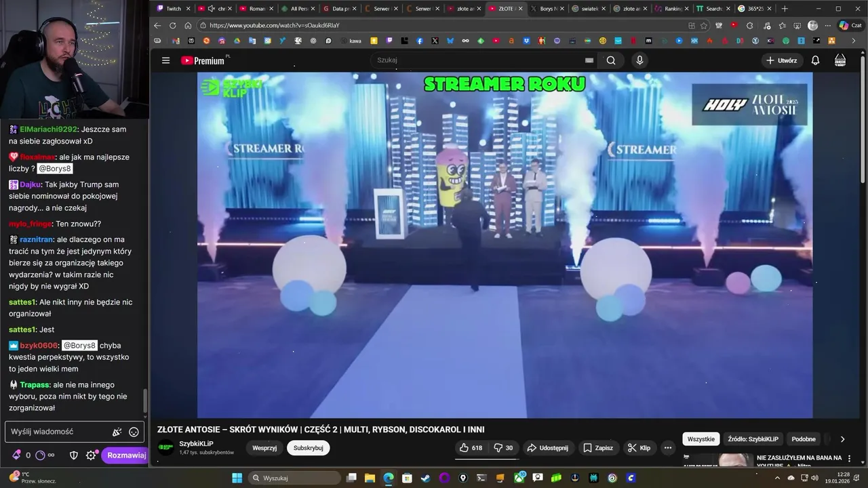The width and height of the screenshot is (868, 488).
Task: Start a YouTube search with the magnifier button
Action: [611, 60]
